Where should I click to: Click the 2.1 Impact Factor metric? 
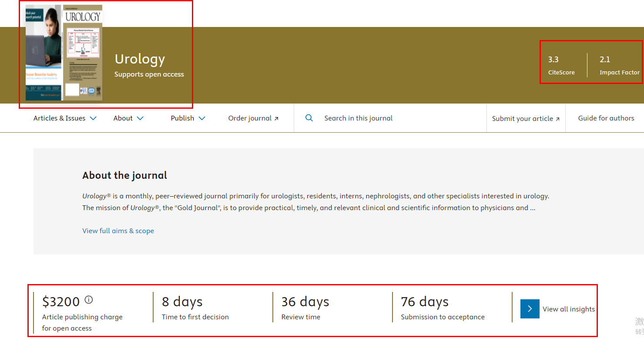coord(619,65)
